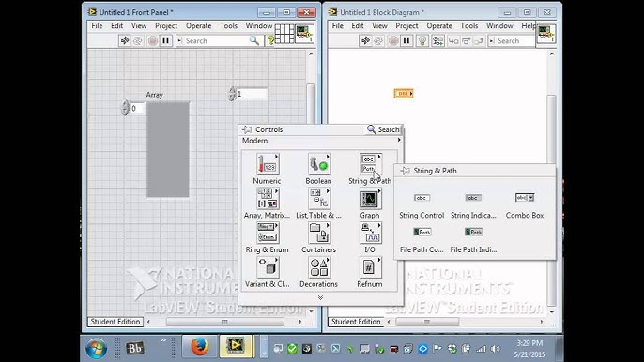The height and width of the screenshot is (362, 644).
Task: Toggle Highlight Execution lightbulb
Action: (x=422, y=40)
